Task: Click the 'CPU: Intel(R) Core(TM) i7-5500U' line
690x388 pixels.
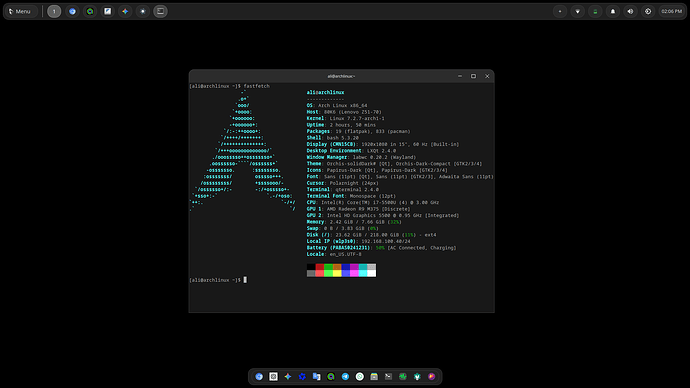Action: click(373, 202)
